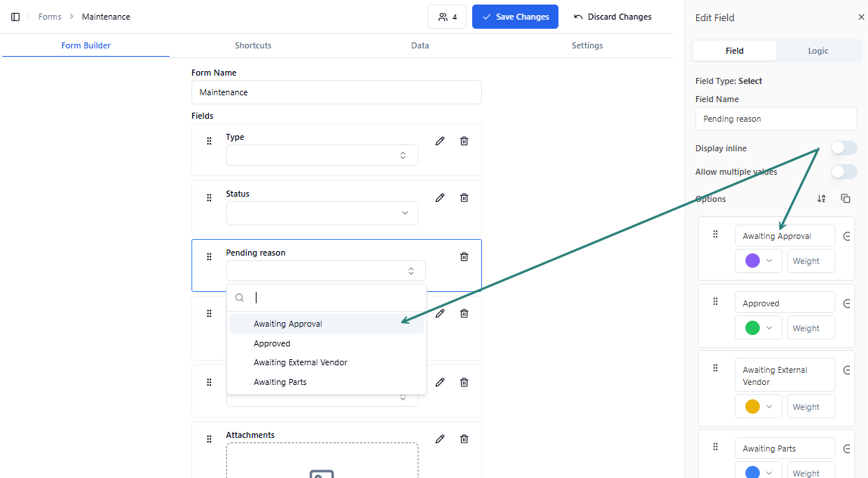
Task: Click the purple color swatch for Awaiting Approval
Action: point(752,261)
